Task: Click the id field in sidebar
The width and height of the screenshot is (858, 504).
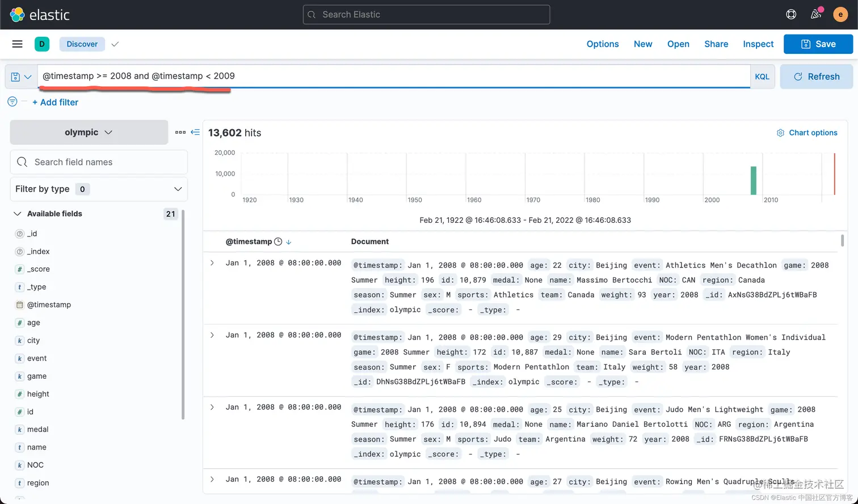Action: (x=30, y=412)
